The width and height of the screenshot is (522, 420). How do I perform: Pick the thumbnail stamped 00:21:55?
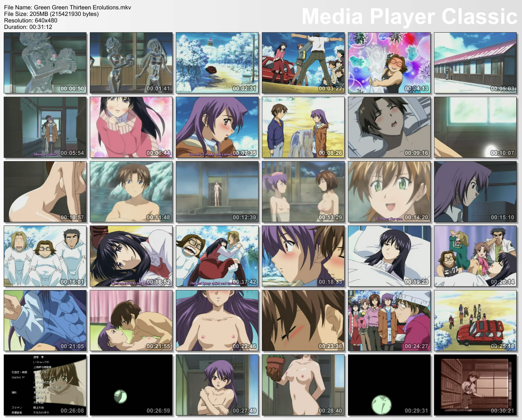[x=131, y=321]
